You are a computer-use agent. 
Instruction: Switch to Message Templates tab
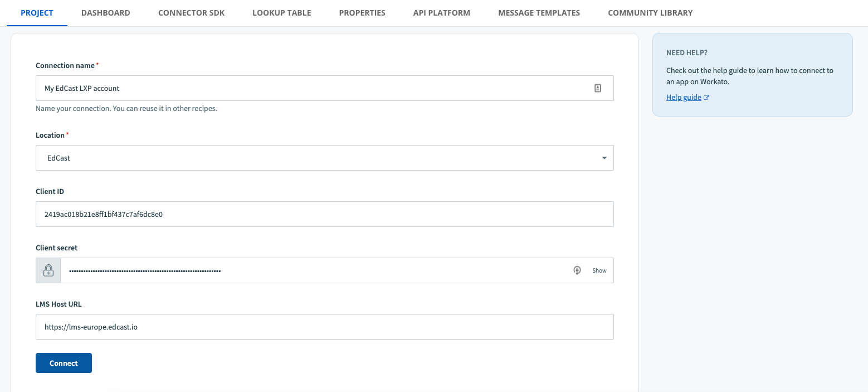[539, 13]
